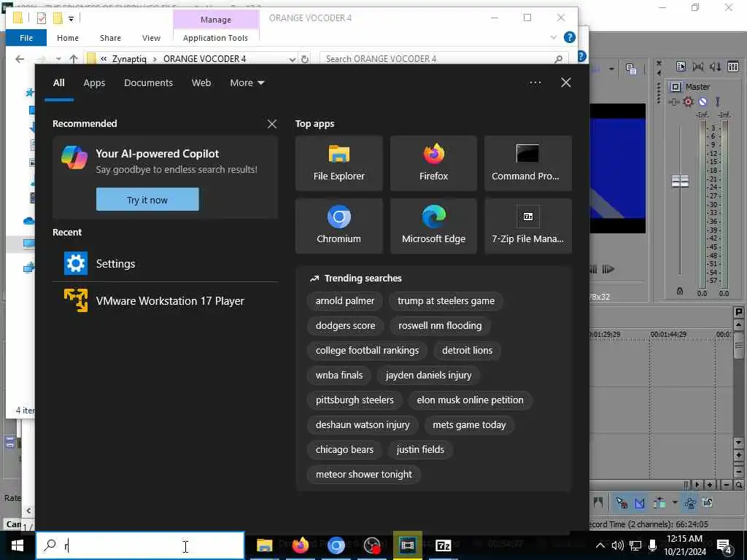The image size is (747, 560).
Task: Click the Try it now button
Action: (x=147, y=200)
